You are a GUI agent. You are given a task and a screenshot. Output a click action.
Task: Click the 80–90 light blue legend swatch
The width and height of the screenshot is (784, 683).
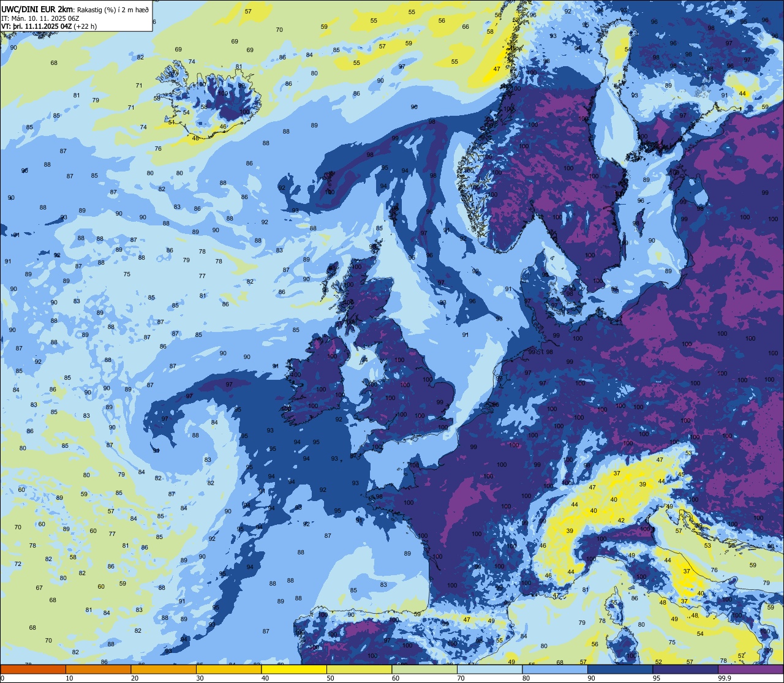tap(555, 669)
